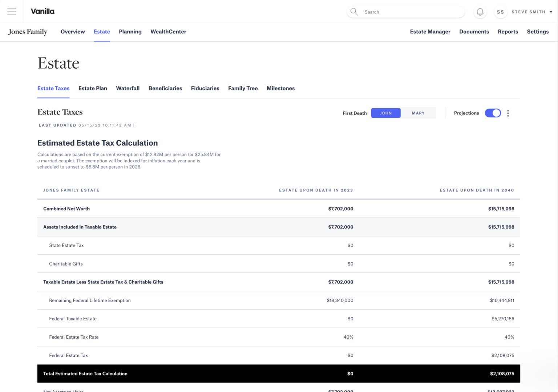This screenshot has width=558, height=392.
Task: Navigate to Estate Manager
Action: pyautogui.click(x=430, y=32)
